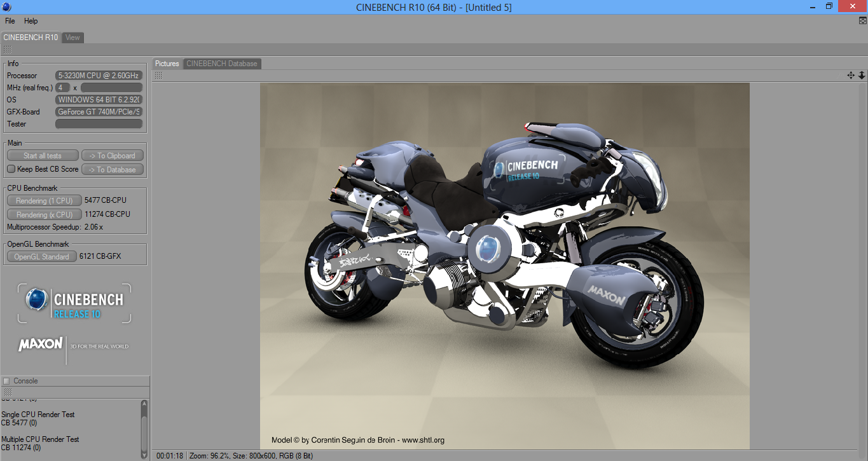
Task: Restore down the CINEBENCH window
Action: coord(829,6)
